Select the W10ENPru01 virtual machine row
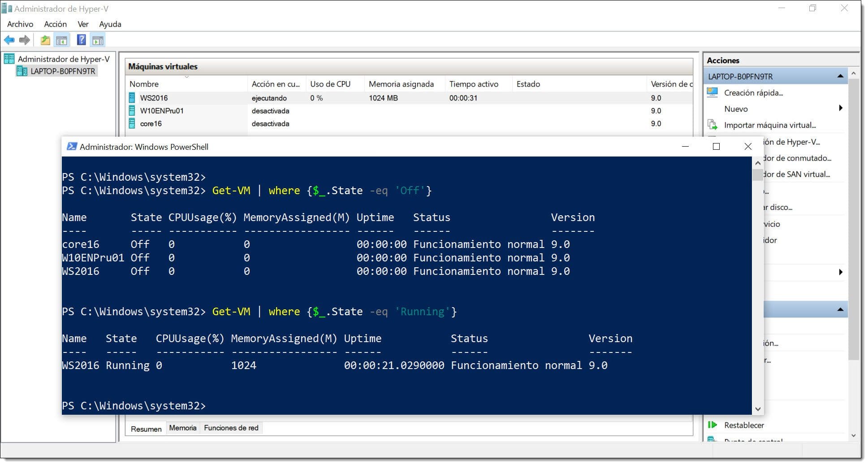Screen dimensions: 868x465 (x=409, y=111)
